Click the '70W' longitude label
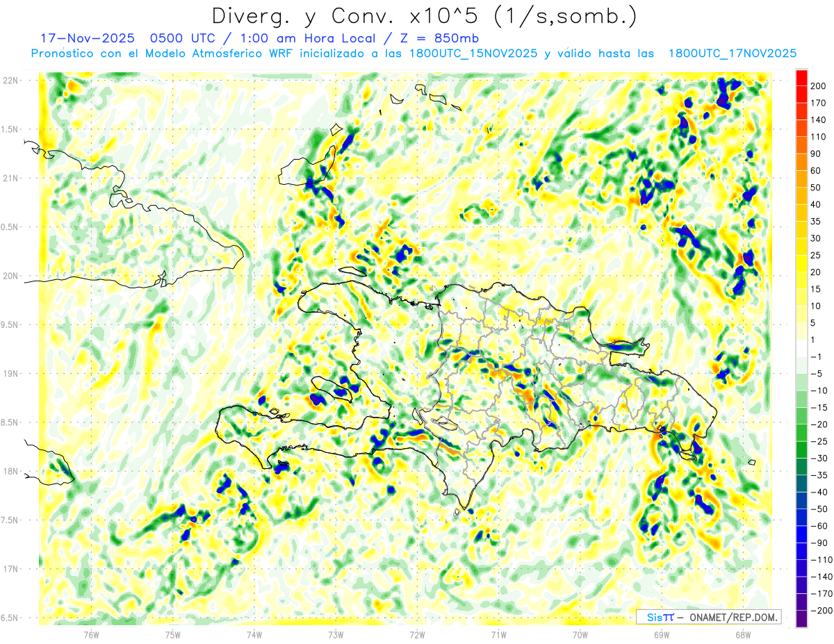 (580, 634)
